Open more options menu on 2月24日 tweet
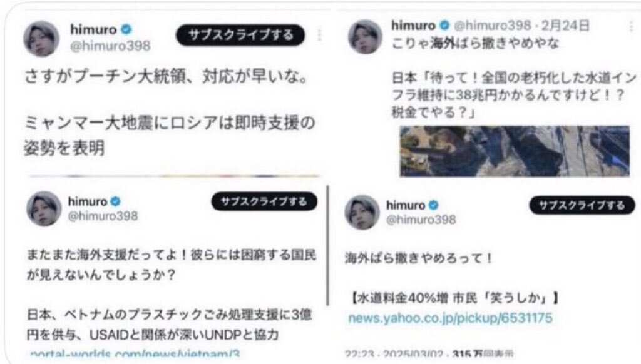 point(632,26)
